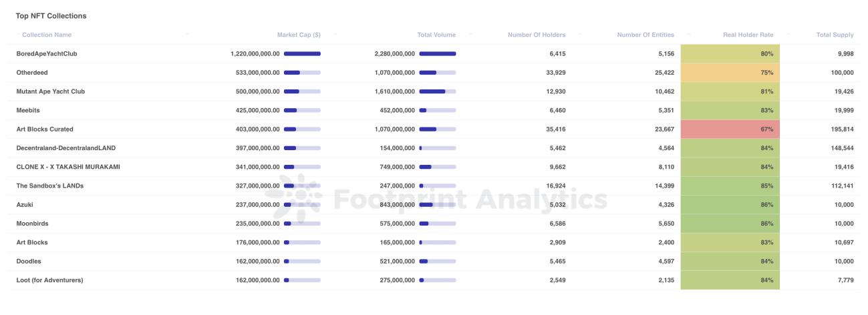Sort by the Collection Name column header
The height and width of the screenshot is (315, 868).
47,35
